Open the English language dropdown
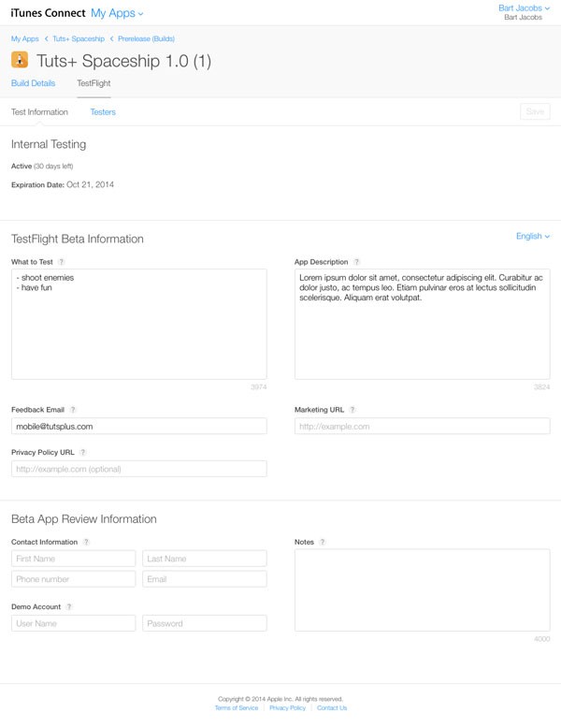The width and height of the screenshot is (561, 728). [x=533, y=236]
